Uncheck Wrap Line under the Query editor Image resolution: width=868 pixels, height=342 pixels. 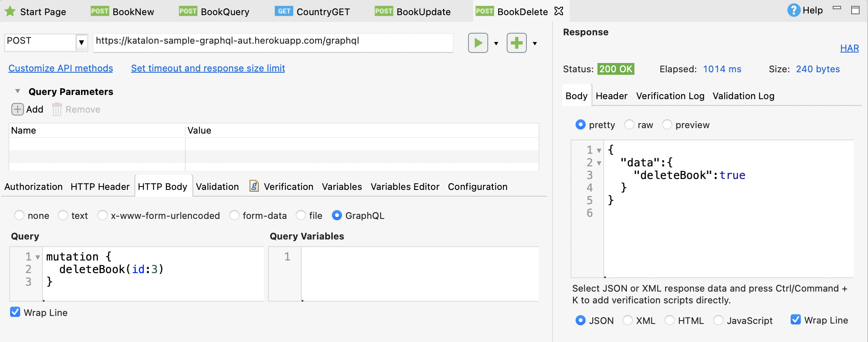[x=15, y=312]
